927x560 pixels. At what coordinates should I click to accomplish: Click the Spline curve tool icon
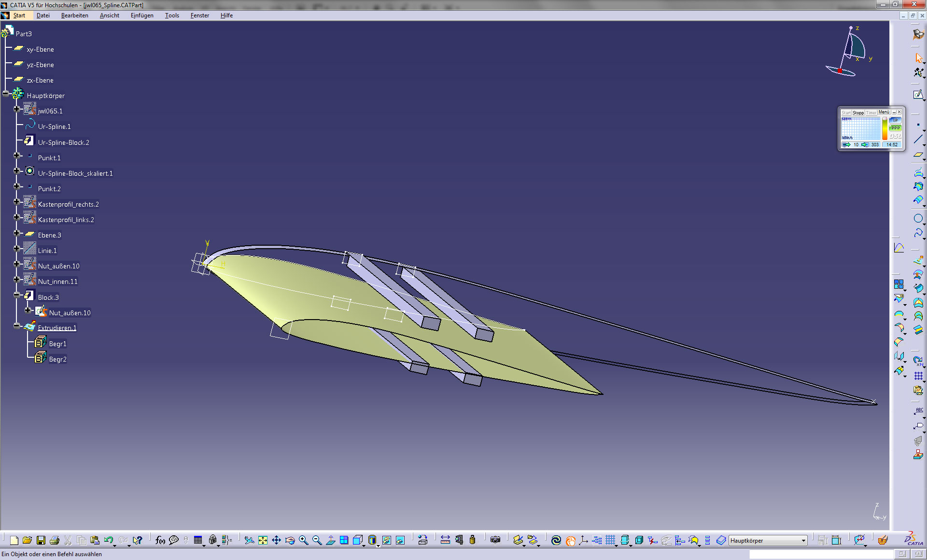point(918,233)
